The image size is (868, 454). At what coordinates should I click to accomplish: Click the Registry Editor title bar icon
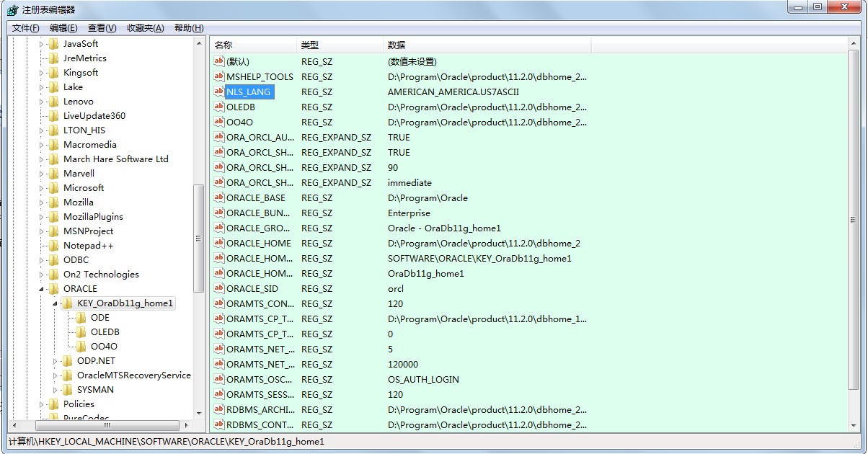pos(13,9)
